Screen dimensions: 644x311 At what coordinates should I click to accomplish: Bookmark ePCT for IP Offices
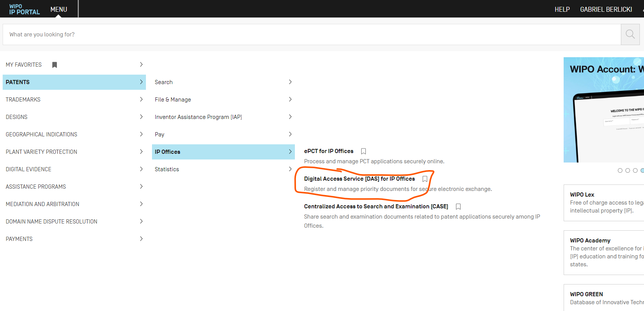(364, 151)
